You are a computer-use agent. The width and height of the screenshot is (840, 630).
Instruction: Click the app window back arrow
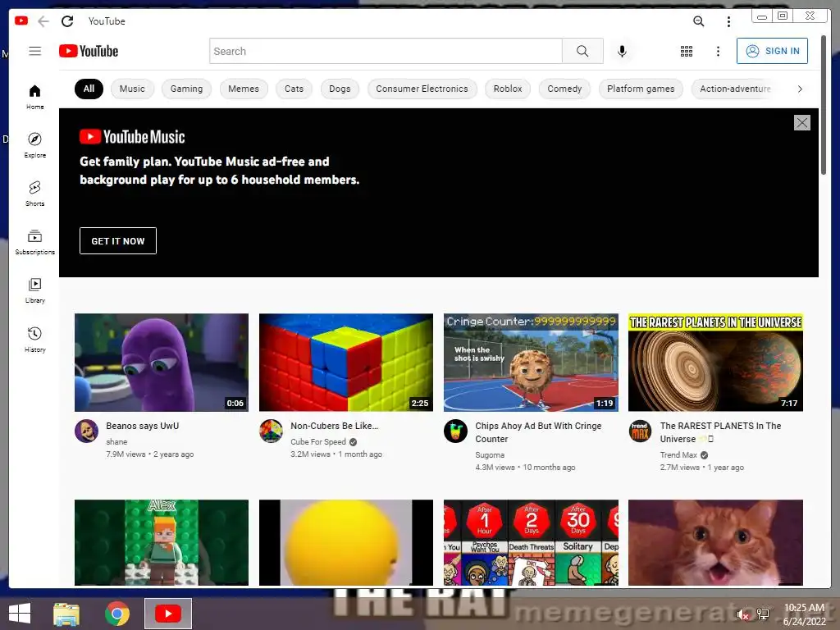(x=43, y=21)
